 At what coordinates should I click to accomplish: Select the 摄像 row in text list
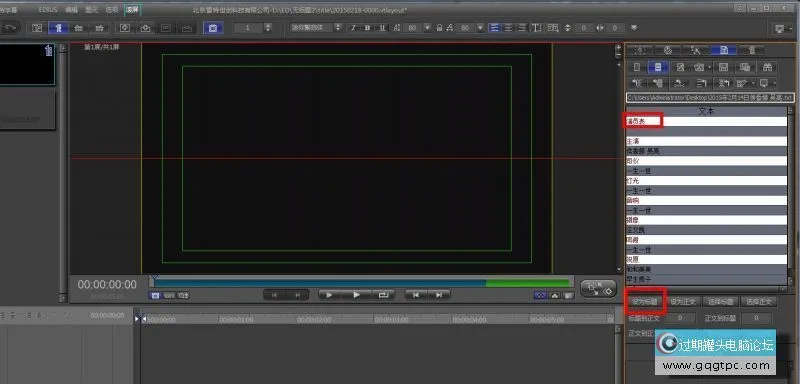click(707, 221)
